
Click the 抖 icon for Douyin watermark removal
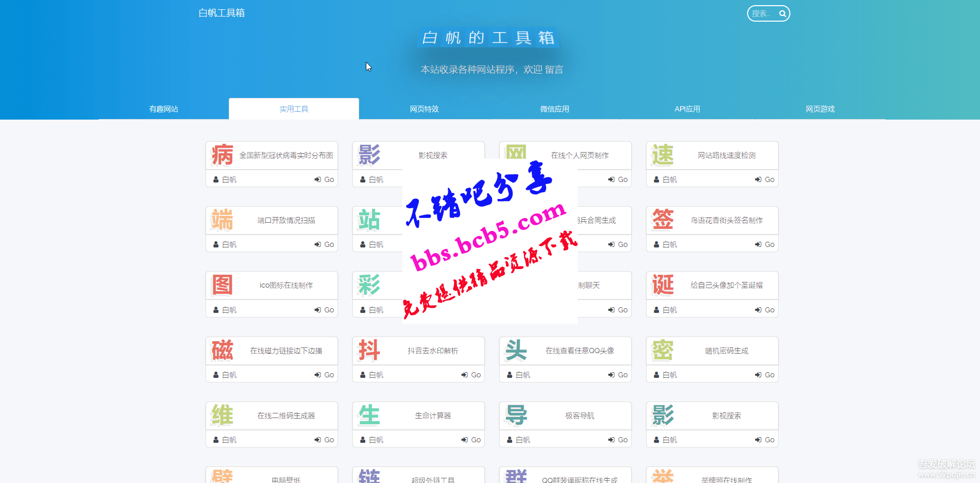(x=369, y=351)
